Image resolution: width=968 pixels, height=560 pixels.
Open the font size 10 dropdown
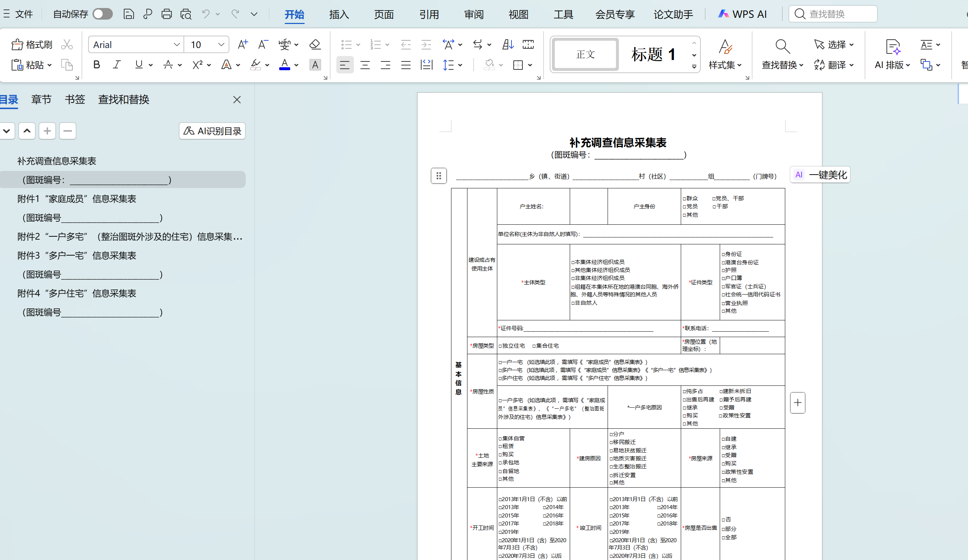221,44
